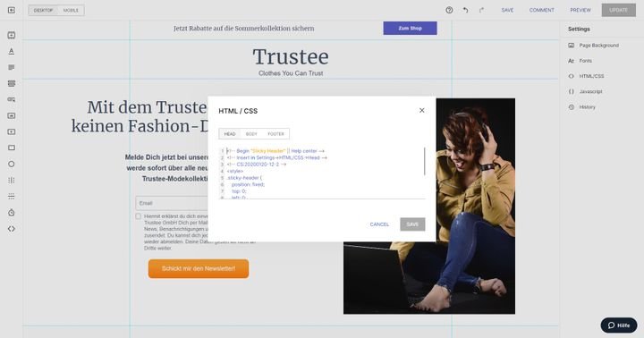This screenshot has height=338, width=644.
Task: Tick the newsletter consent checkbox
Action: [x=138, y=216]
